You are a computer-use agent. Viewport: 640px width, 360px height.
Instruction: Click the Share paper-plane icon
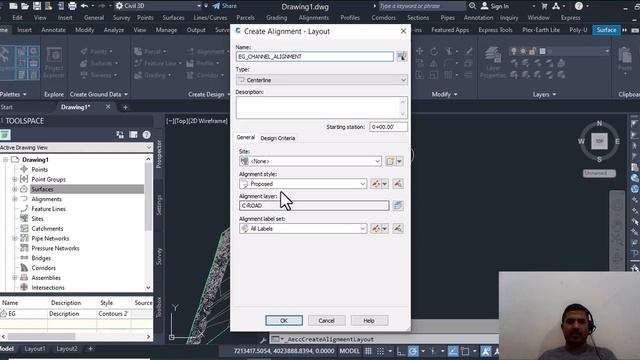coord(216,6)
